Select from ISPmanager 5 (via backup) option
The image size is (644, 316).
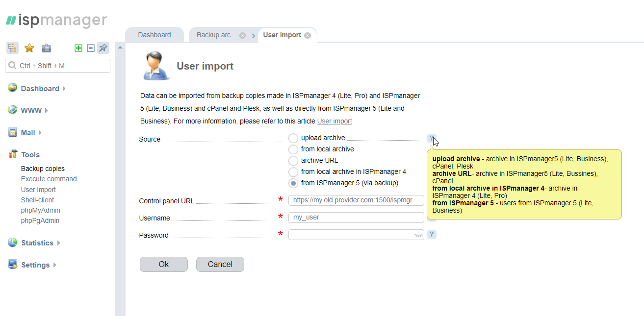pos(293,183)
